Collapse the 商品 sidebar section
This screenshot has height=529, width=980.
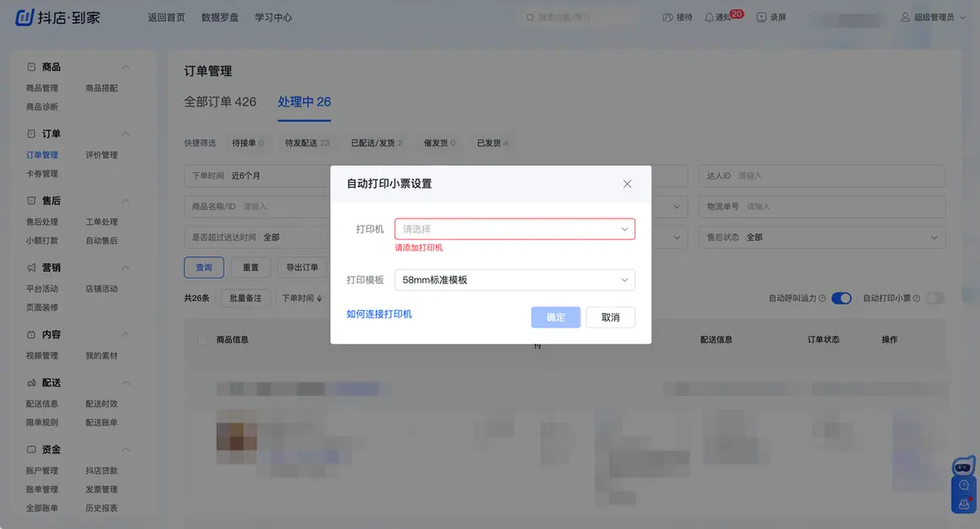click(126, 67)
